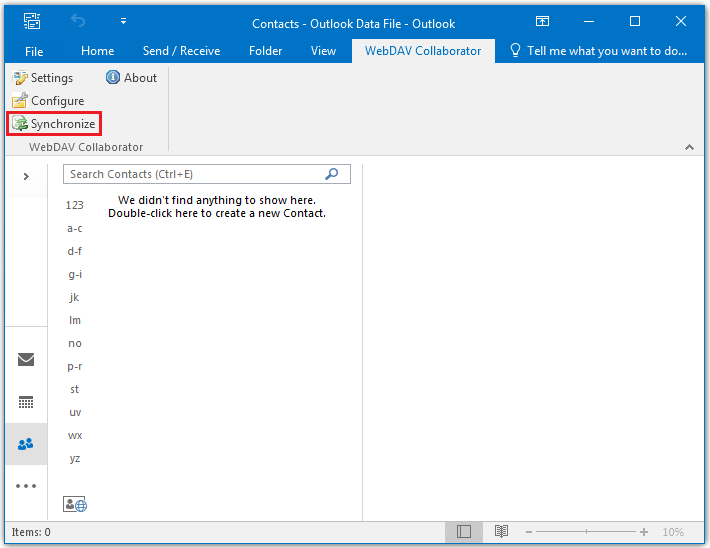Open WebDAV Collaborator Settings
The image size is (710, 548).
coord(43,78)
